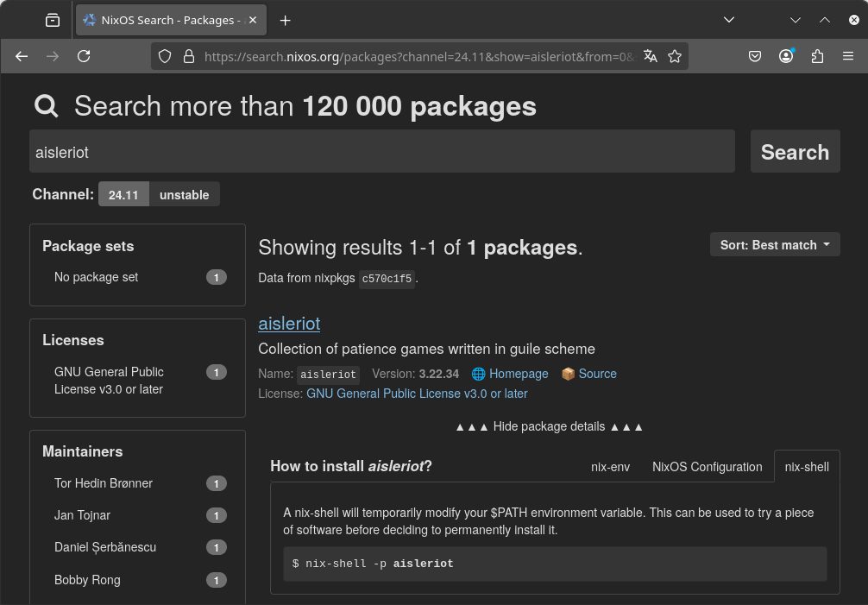Open the Sort: Best match dropdown
This screenshot has width=868, height=605.
(x=774, y=245)
